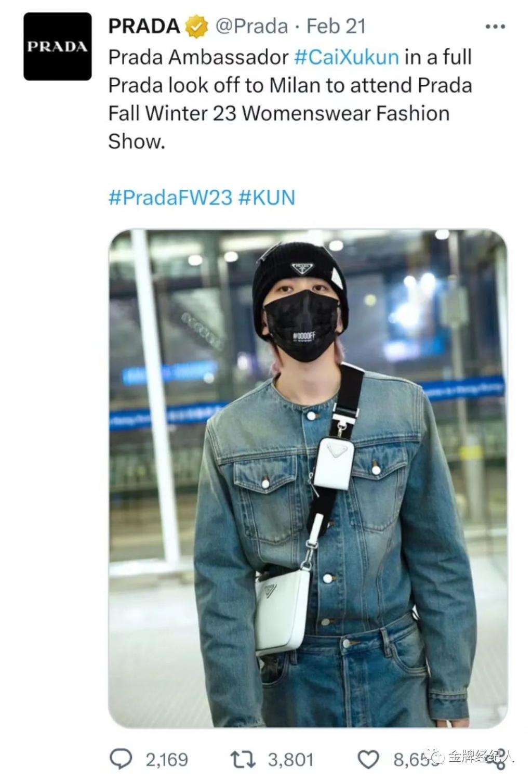Like the tweet with the heart icon
Image resolution: width=532 pixels, height=780 pixels.
pos(369,760)
